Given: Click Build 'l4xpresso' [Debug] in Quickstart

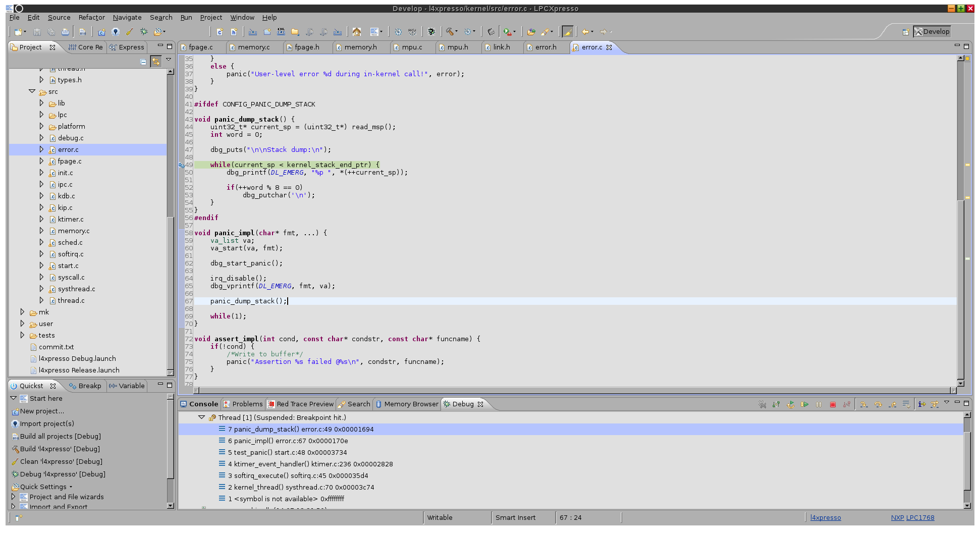Looking at the screenshot, I should pyautogui.click(x=60, y=449).
